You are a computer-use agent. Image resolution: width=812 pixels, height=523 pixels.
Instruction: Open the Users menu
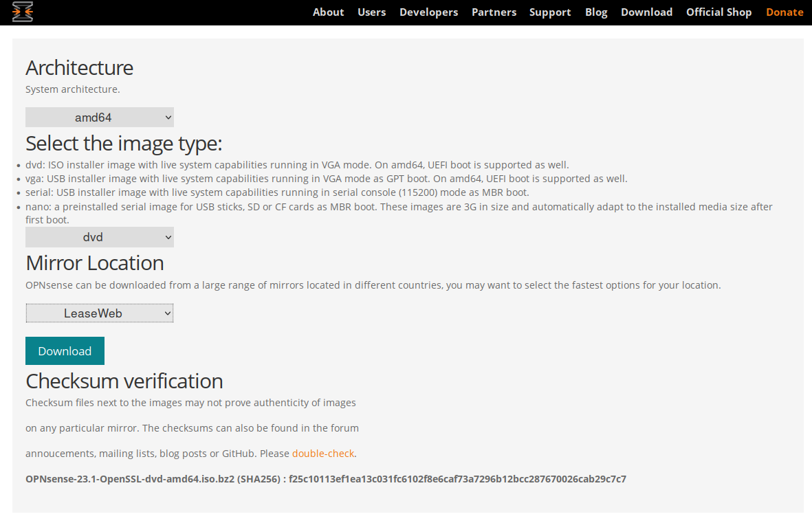[x=371, y=12]
